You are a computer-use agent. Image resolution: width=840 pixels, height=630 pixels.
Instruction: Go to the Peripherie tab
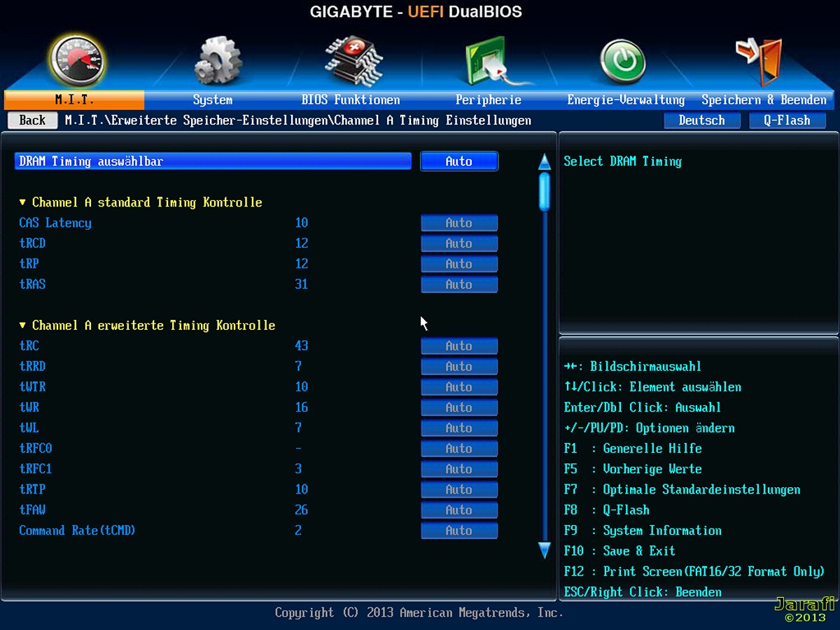pos(489,100)
